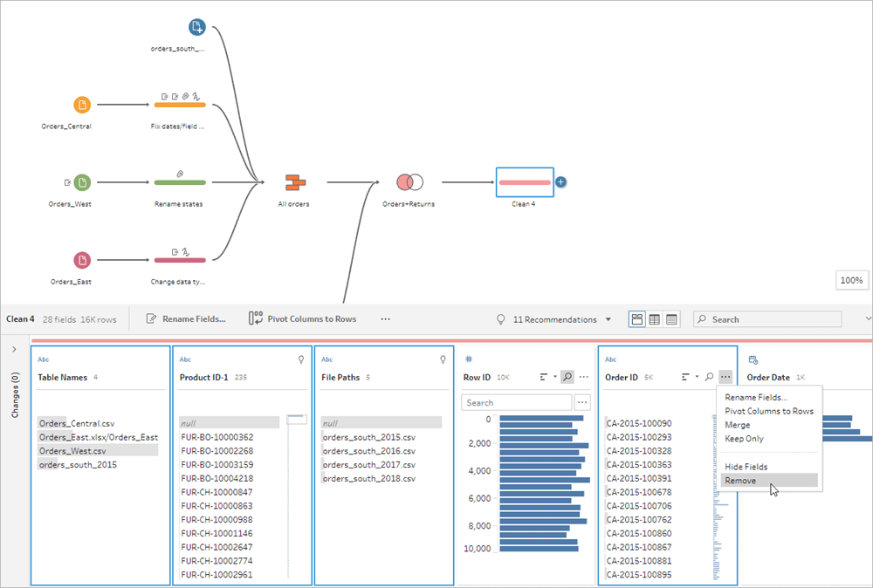Expand the Changes pane chevron
The image size is (873, 588).
pos(14,348)
